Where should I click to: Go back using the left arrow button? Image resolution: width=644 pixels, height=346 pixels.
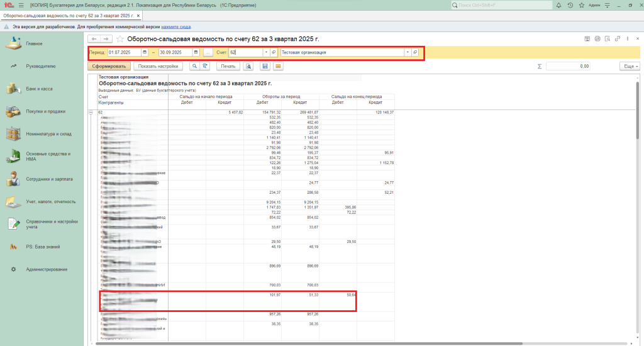tap(95, 39)
